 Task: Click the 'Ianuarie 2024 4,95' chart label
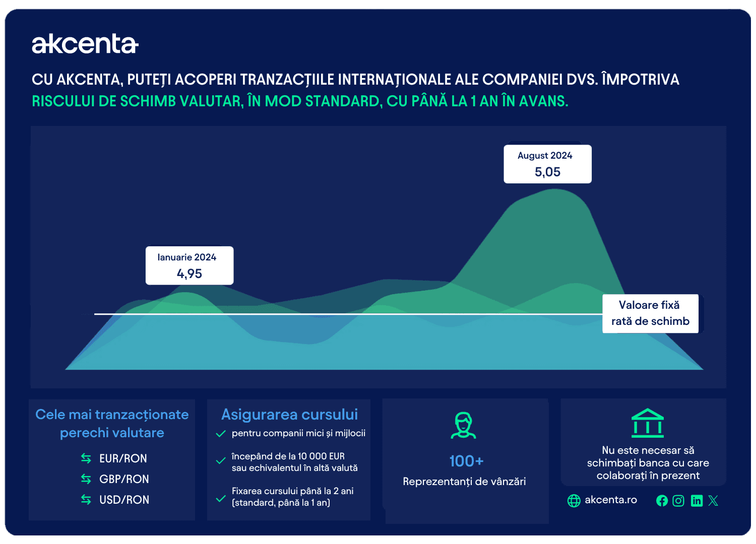click(x=190, y=265)
